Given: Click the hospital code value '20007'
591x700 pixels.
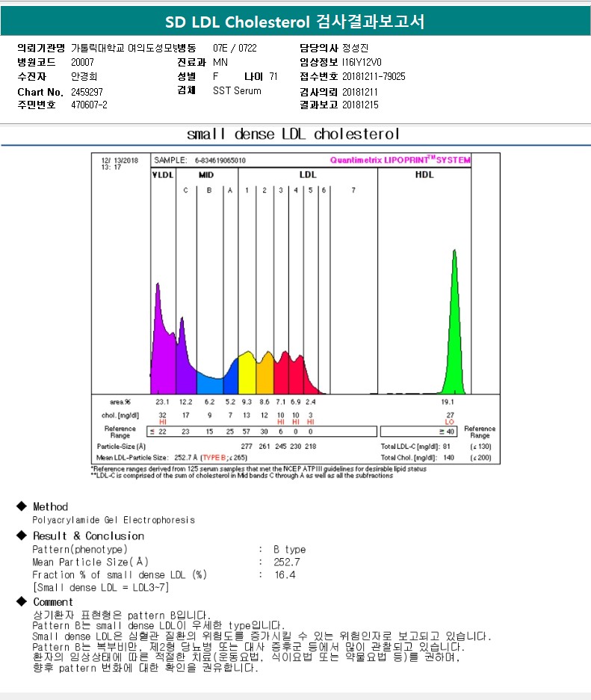Looking at the screenshot, I should 83,62.
